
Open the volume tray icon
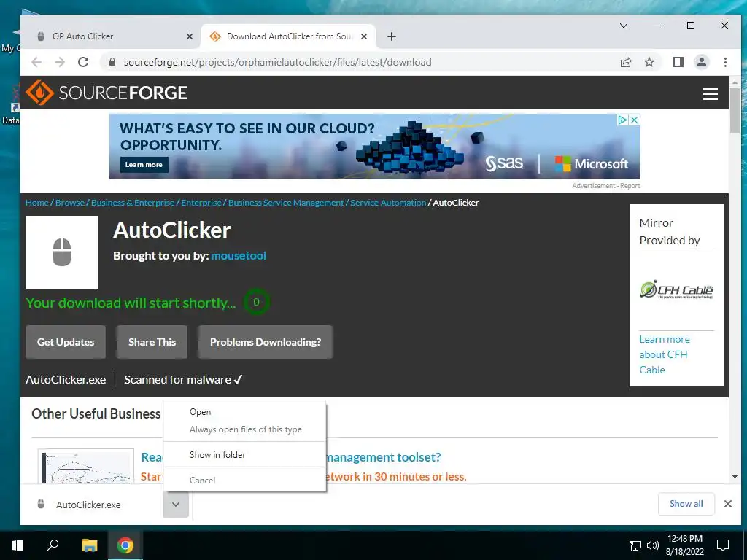coord(653,545)
